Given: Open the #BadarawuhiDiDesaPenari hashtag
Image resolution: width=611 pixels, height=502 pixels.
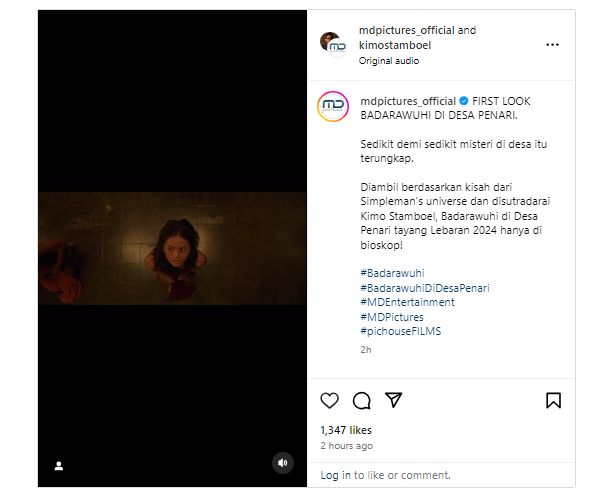Looking at the screenshot, I should [425, 288].
